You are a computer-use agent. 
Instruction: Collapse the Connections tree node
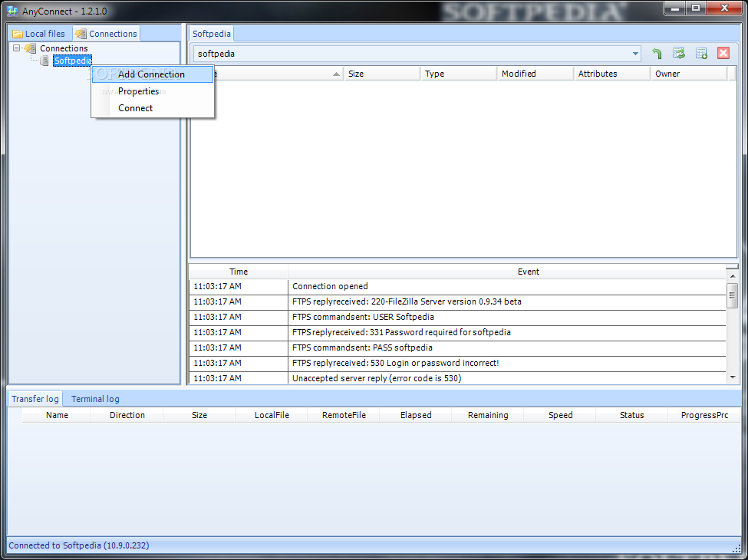(17, 48)
